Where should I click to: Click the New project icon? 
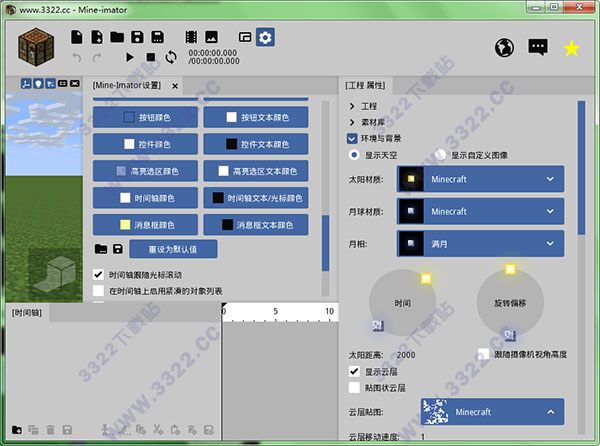tap(77, 37)
